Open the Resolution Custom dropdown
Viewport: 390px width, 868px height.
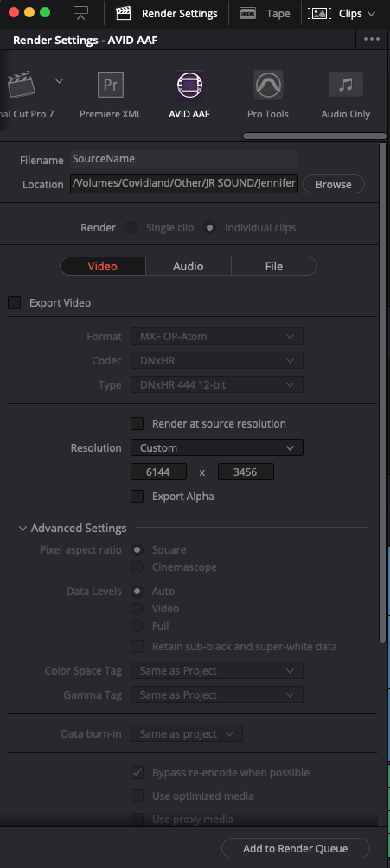click(x=216, y=447)
